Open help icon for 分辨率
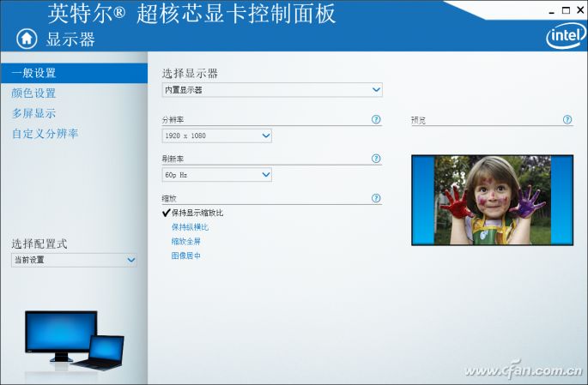 pyautogui.click(x=376, y=119)
